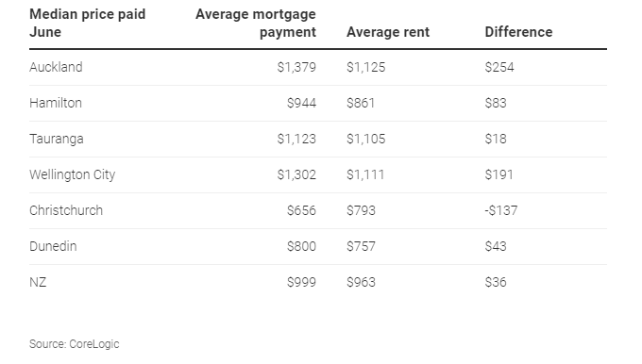Viewport: 642px width, 364px height.
Task: Select the Auckland row label
Action: coord(56,67)
